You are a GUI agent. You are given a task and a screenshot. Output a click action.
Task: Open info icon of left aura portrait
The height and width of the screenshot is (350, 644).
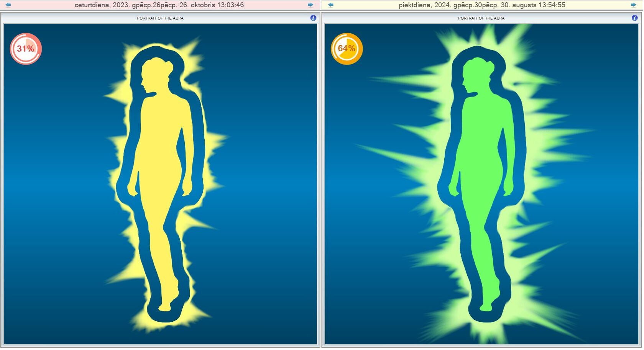313,18
